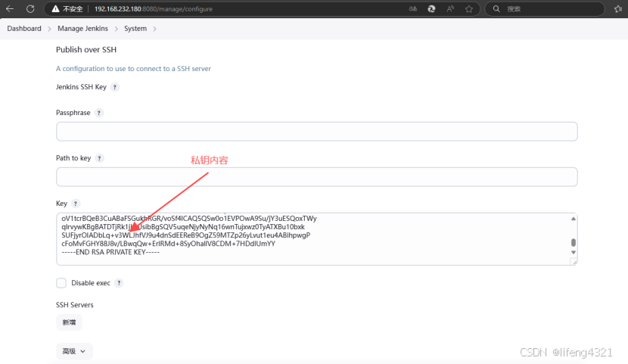Click the 新增 add SSH server button

tap(69, 322)
